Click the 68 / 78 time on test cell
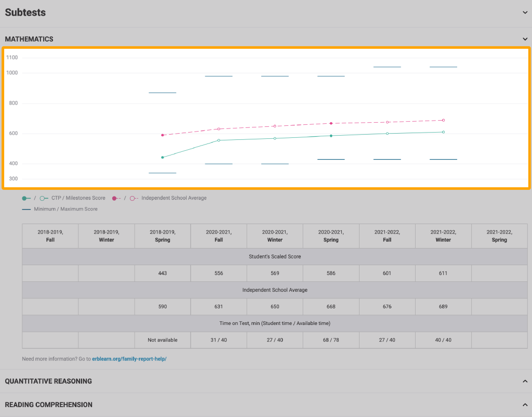This screenshot has width=532, height=417. coord(331,340)
